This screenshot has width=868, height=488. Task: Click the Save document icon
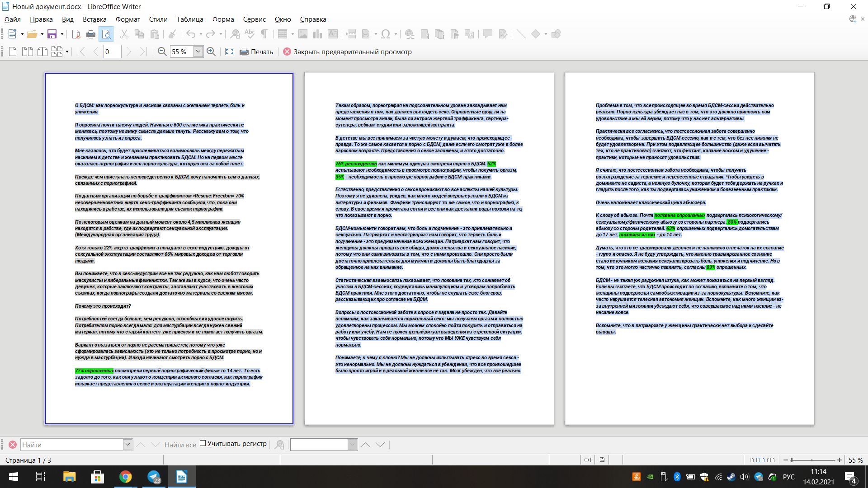tap(52, 34)
